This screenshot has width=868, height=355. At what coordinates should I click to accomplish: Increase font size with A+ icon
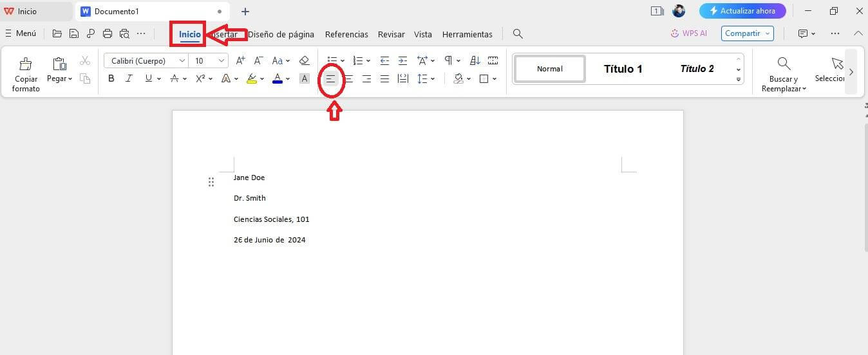pos(240,60)
